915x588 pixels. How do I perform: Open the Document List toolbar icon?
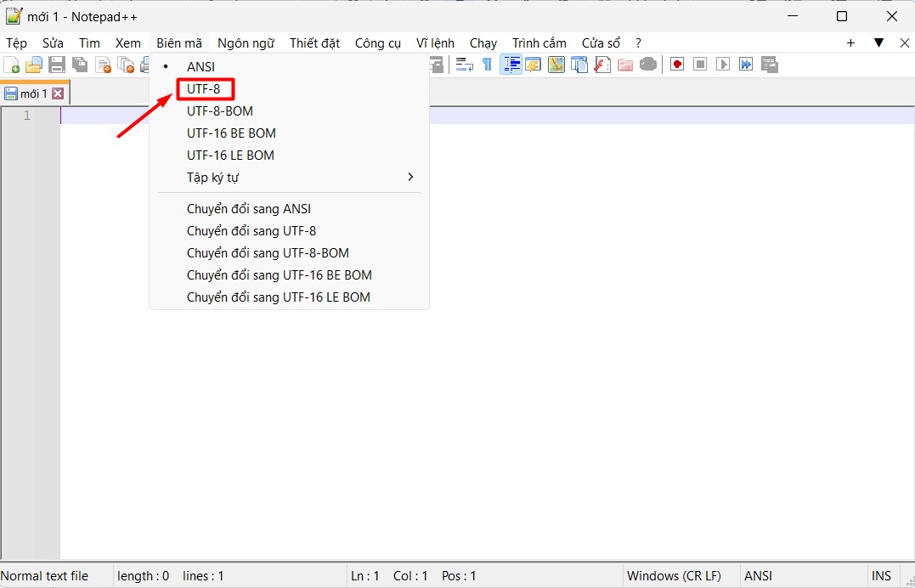pos(579,65)
